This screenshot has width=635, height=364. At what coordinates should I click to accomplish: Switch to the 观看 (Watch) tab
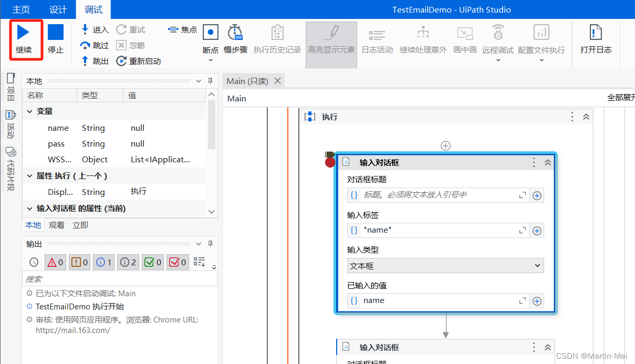57,225
